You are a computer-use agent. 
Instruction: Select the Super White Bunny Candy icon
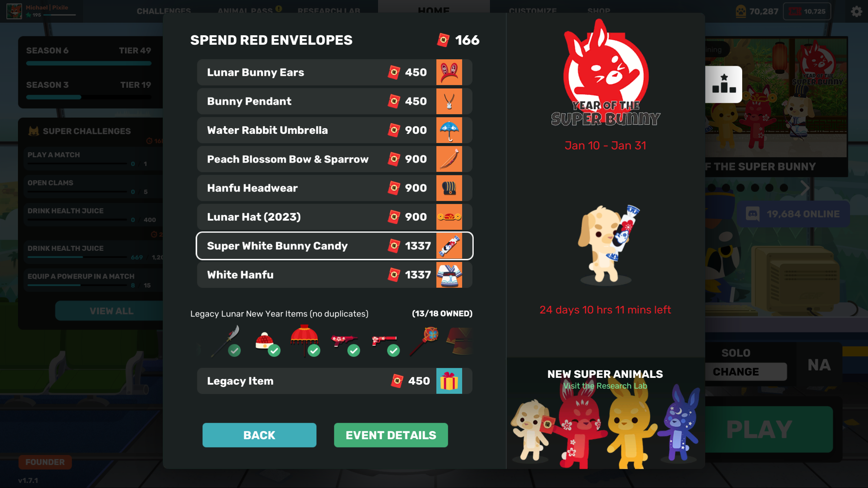pos(450,245)
